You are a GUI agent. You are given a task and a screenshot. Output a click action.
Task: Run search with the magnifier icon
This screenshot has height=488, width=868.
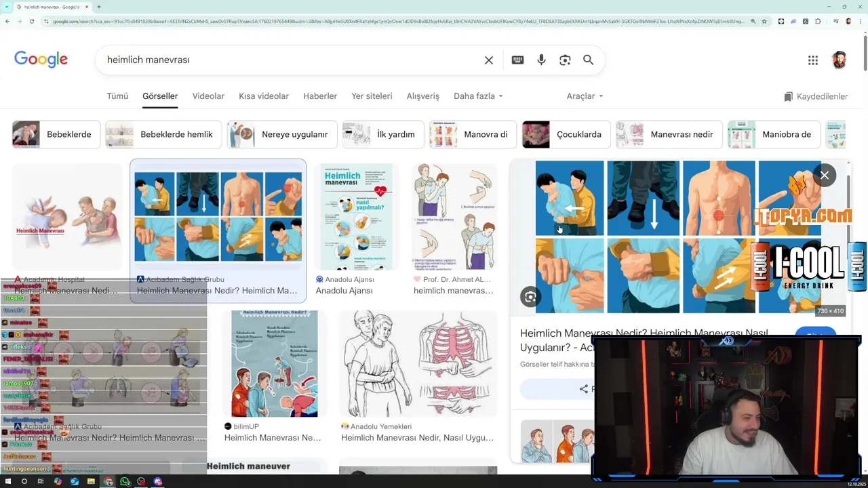tap(588, 60)
